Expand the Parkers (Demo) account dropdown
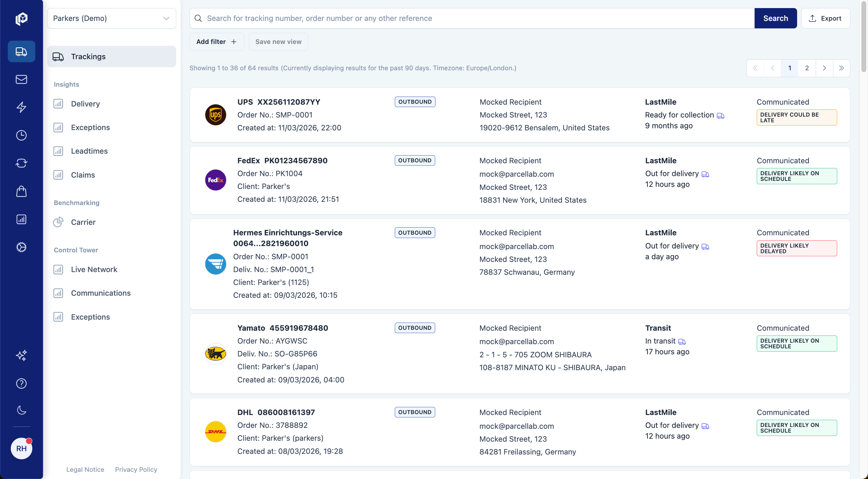 point(112,18)
